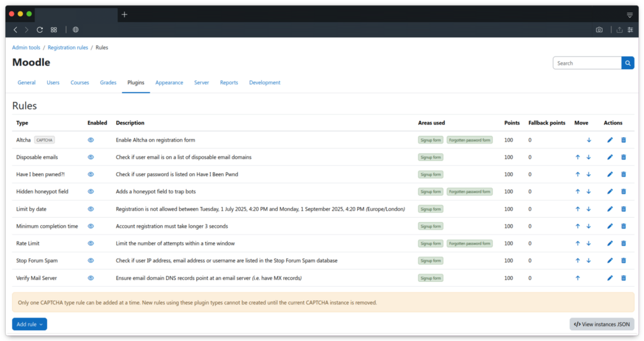This screenshot has width=644, height=341.
Task: Move the Altcha rule down
Action: click(589, 140)
